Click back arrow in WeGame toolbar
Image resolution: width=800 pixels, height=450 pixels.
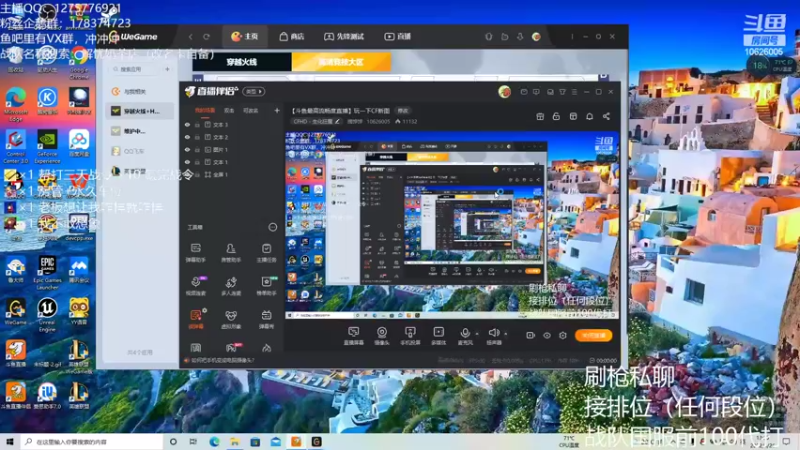click(x=190, y=37)
